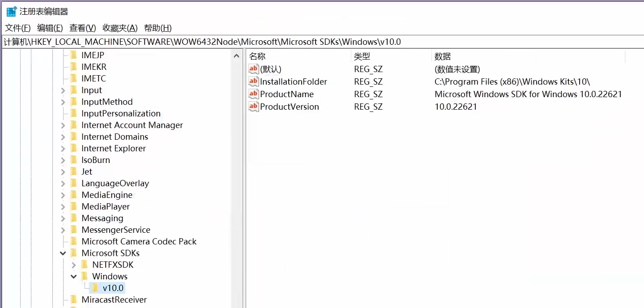644x308 pixels.
Task: Click the tree pane scroll-up arrow
Action: 237,56
